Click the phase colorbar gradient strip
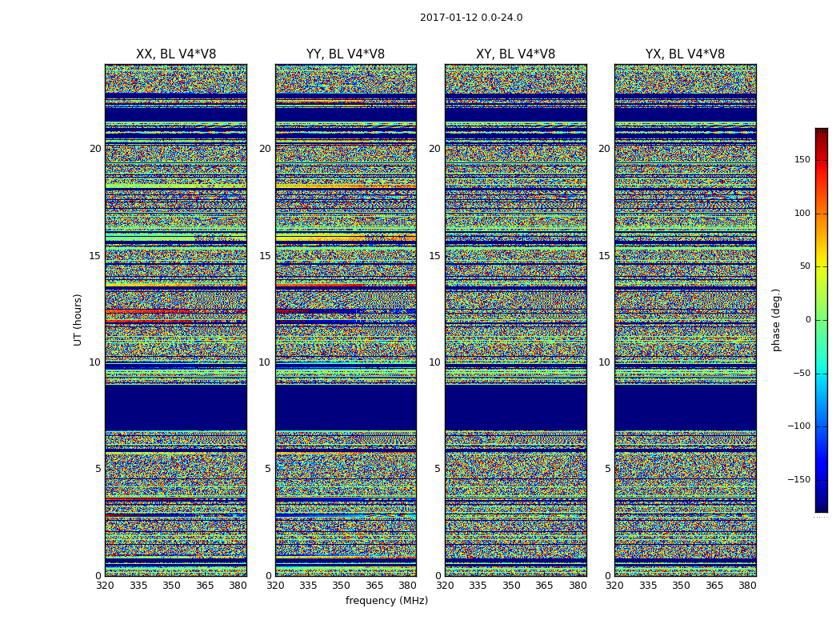Screen dimensions: 840x640 tap(822, 320)
